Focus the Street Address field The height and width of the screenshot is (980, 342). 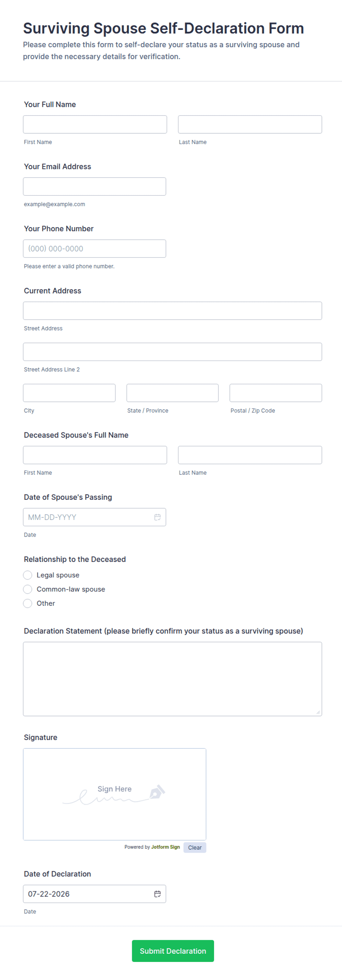coord(172,310)
